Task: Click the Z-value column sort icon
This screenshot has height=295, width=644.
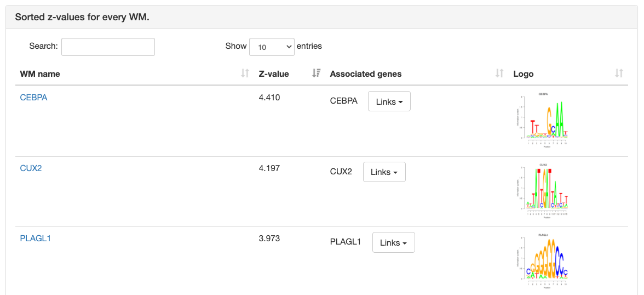Action: 316,73
